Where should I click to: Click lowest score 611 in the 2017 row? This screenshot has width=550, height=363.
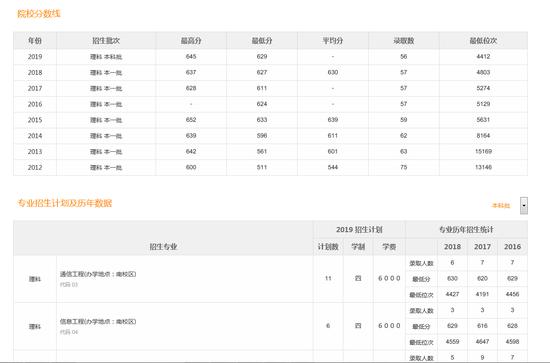(262, 88)
